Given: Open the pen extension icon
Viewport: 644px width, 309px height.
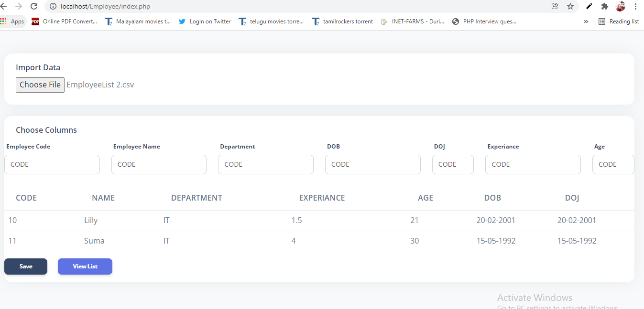Looking at the screenshot, I should coord(589,6).
